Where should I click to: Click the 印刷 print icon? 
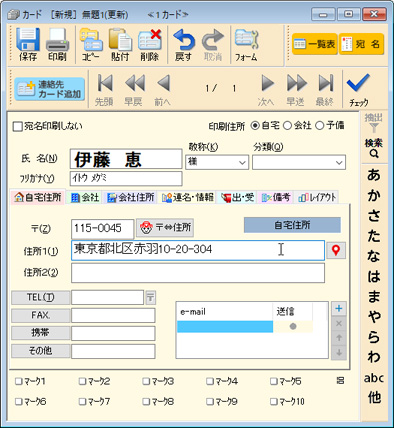tap(57, 45)
